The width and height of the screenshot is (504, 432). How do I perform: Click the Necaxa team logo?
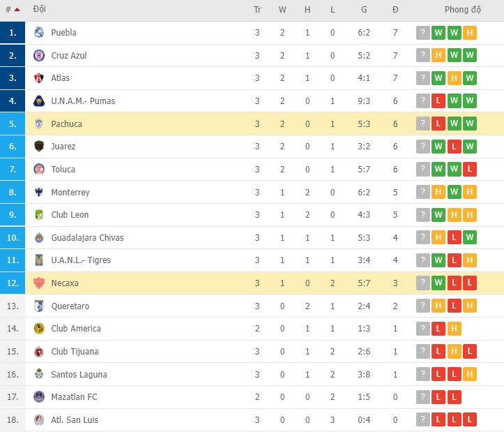39,283
